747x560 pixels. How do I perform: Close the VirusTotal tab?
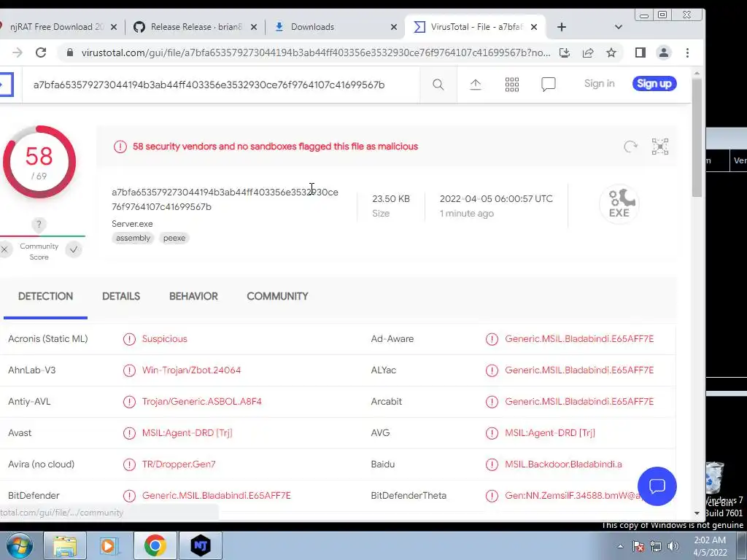point(534,27)
